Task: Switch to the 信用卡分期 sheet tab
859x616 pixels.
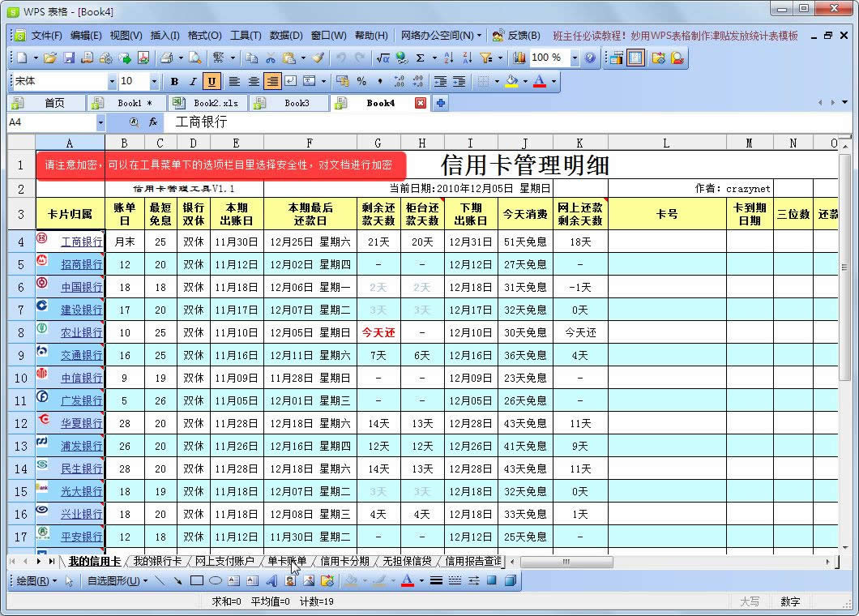Action: pos(344,561)
